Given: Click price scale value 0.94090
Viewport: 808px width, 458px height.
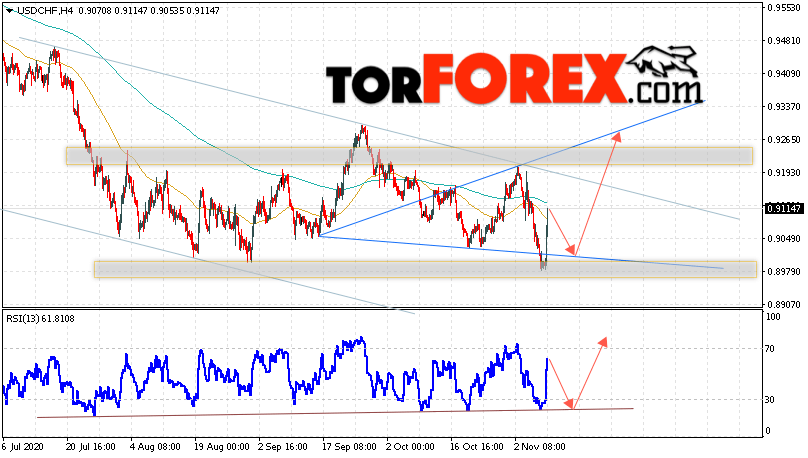Looking at the screenshot, I should tap(784, 74).
